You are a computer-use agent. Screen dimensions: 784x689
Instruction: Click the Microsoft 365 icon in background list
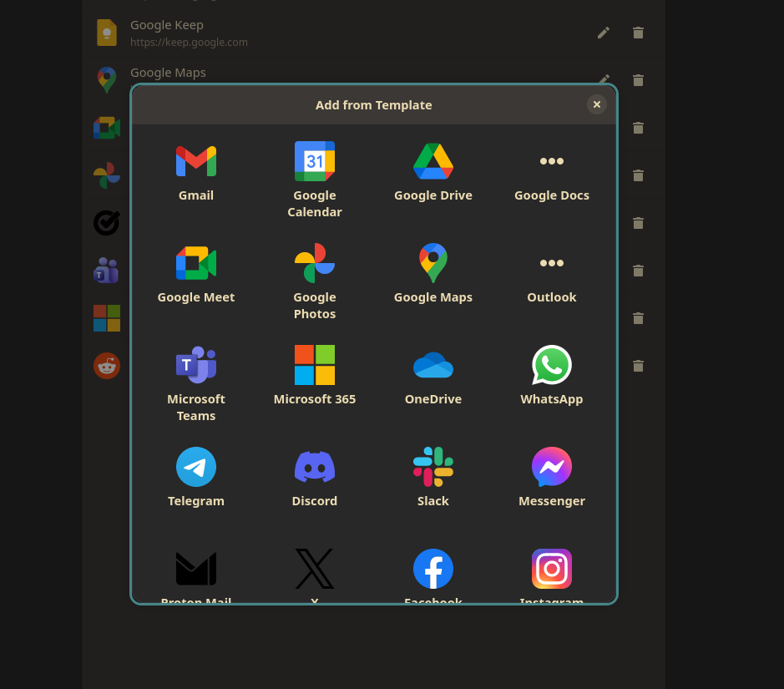point(107,318)
